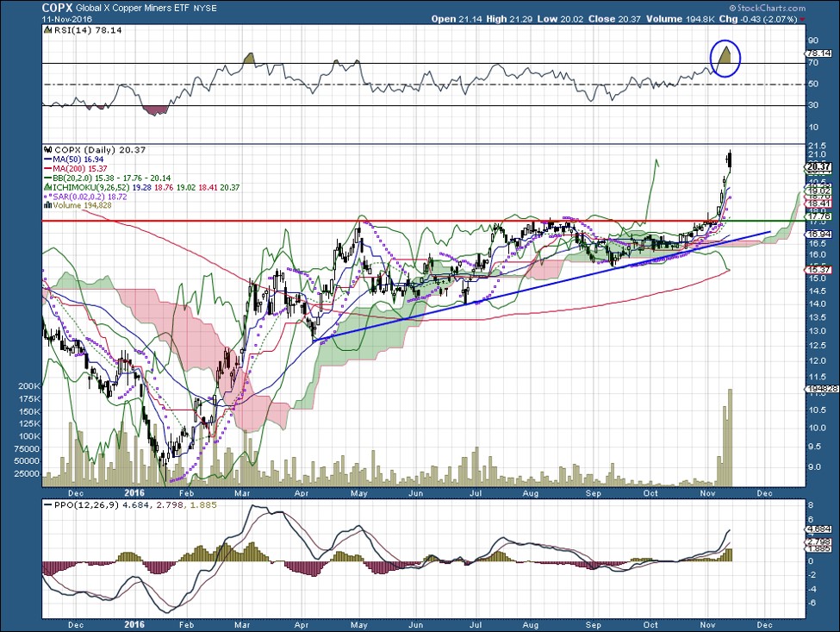Click the 12.0 price axis label
840x632 pixels.
point(816,360)
